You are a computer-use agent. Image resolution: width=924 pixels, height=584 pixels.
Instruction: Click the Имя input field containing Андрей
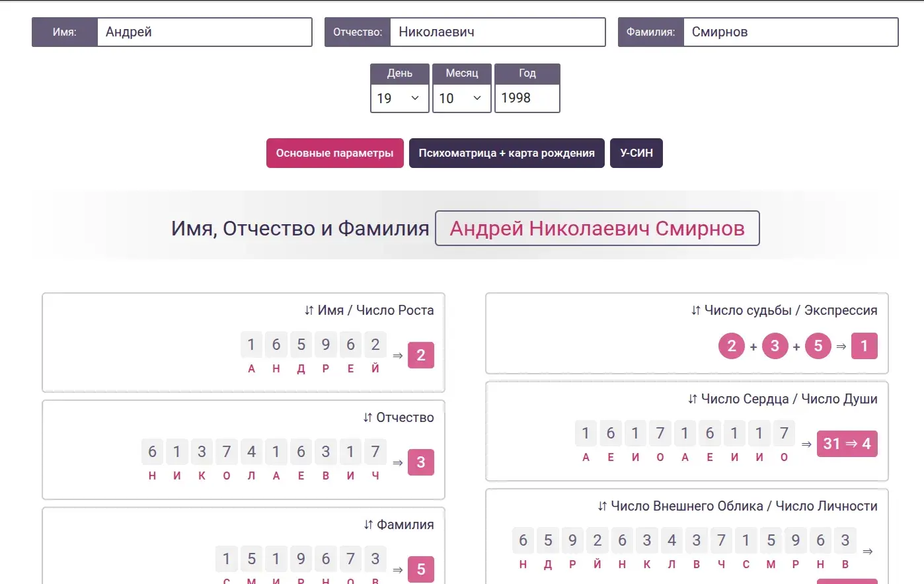(x=204, y=32)
